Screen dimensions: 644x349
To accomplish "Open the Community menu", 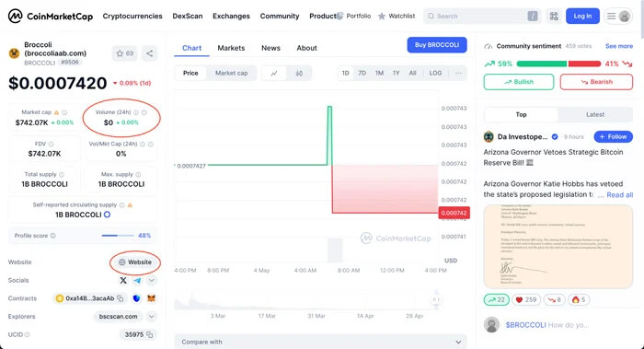I will coord(280,16).
